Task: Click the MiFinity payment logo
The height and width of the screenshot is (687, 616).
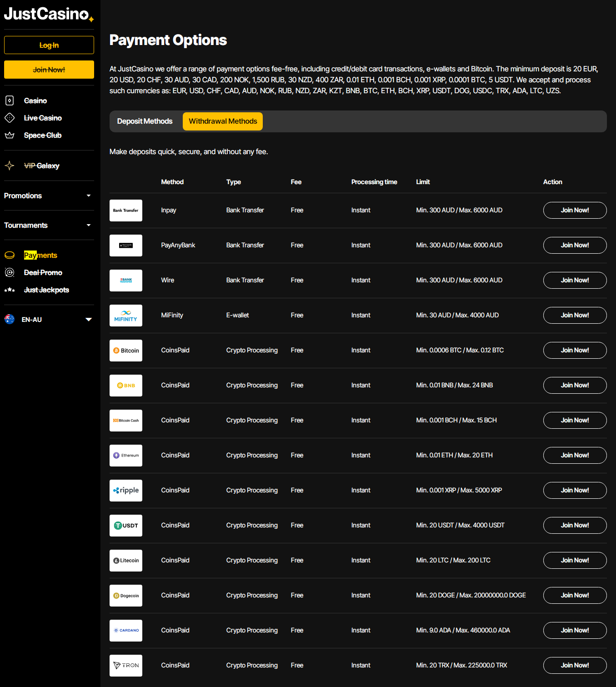Action: point(126,316)
